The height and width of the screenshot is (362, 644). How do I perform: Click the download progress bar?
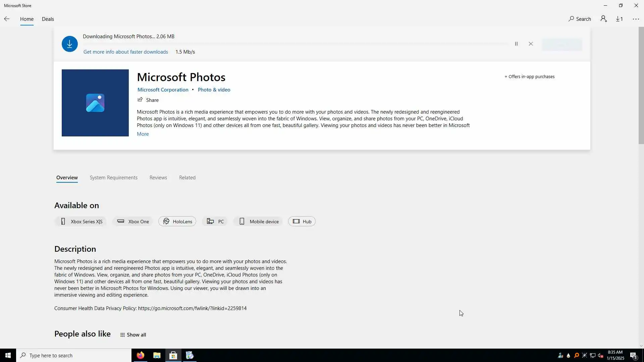[x=295, y=44]
